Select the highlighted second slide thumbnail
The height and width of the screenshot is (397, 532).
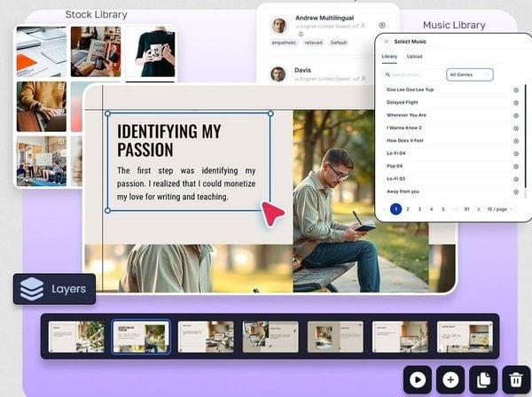coord(141,337)
